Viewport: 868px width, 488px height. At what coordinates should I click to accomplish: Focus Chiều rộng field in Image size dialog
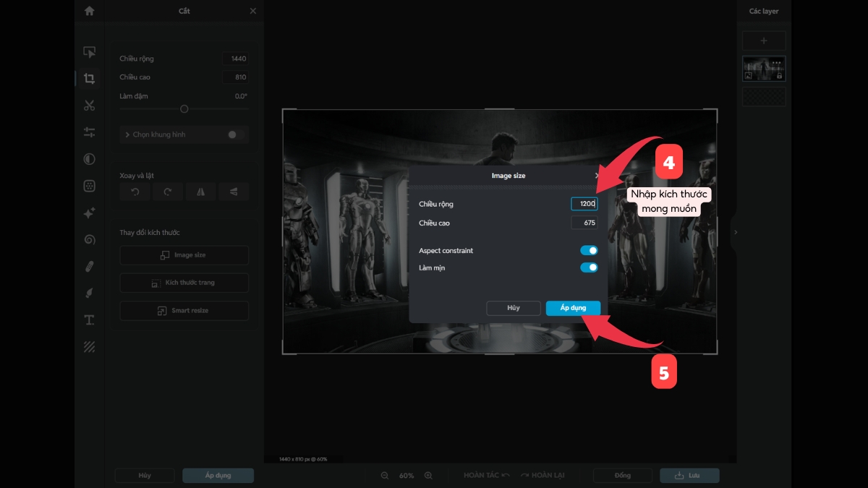(x=584, y=205)
